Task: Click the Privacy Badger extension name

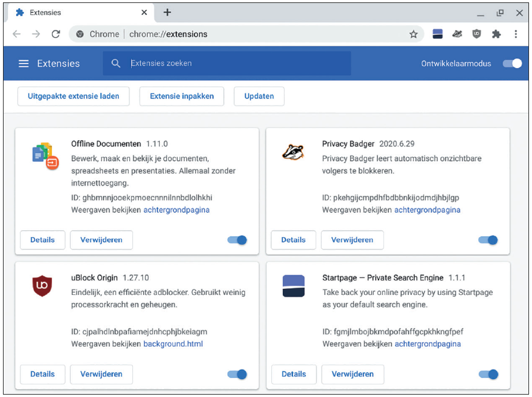Action: pos(348,144)
